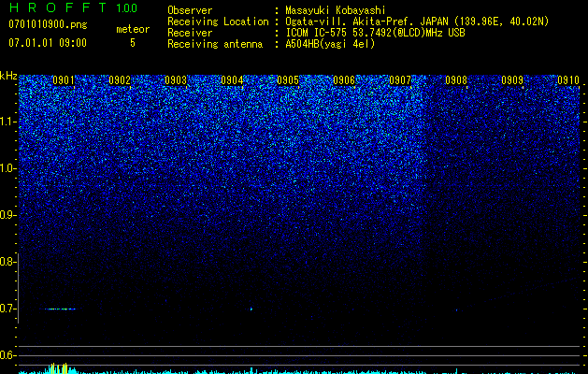Click the 1.0 kHz axis label
588x374 pixels.
click(x=8, y=168)
